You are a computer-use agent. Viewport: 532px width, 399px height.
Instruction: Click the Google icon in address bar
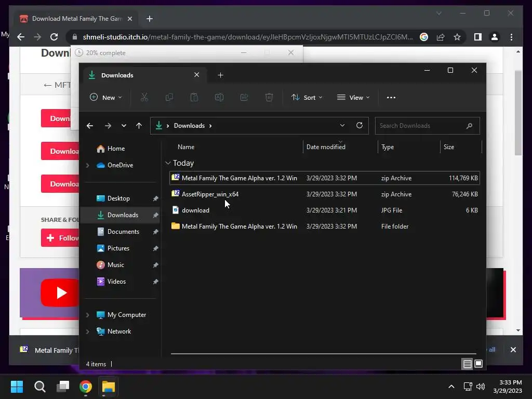coord(424,37)
